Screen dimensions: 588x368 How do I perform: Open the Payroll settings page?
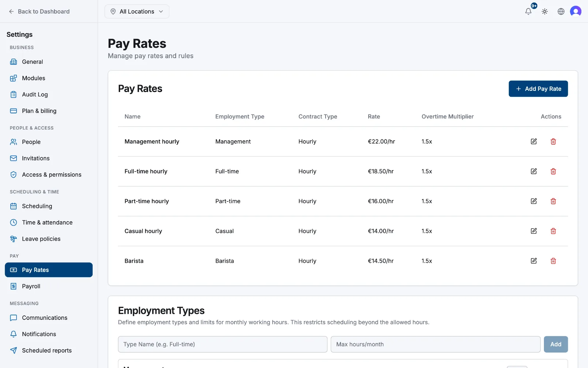49,286
